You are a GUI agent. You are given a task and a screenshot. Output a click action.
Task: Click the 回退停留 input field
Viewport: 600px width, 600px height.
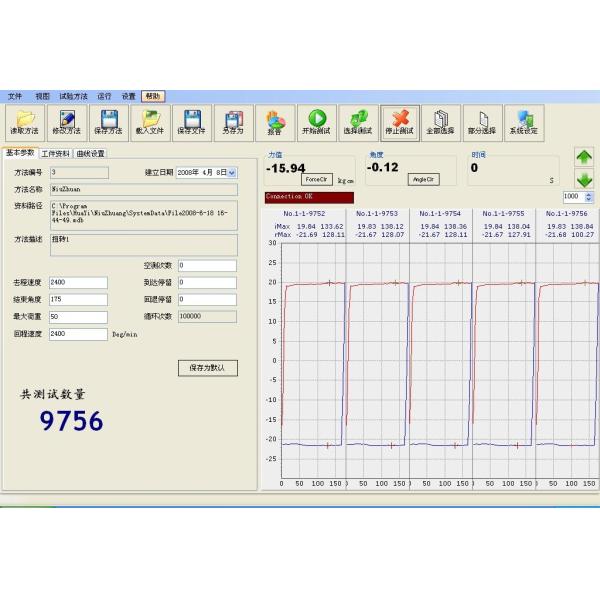tap(207, 300)
